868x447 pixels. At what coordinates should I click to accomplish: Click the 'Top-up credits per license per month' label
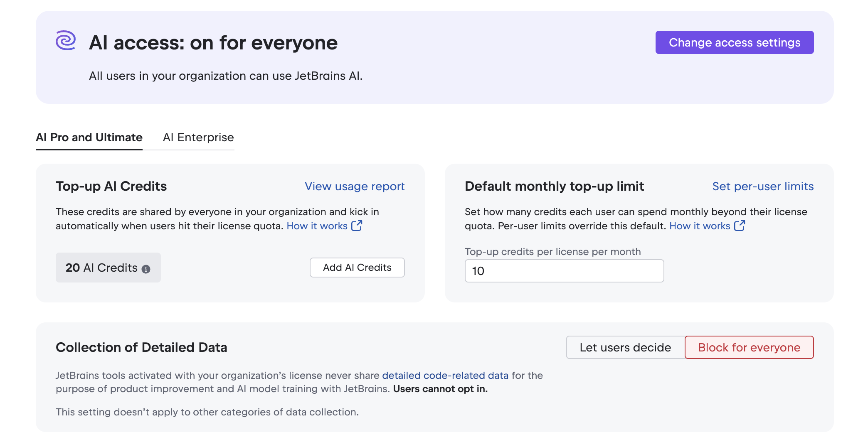(x=552, y=252)
